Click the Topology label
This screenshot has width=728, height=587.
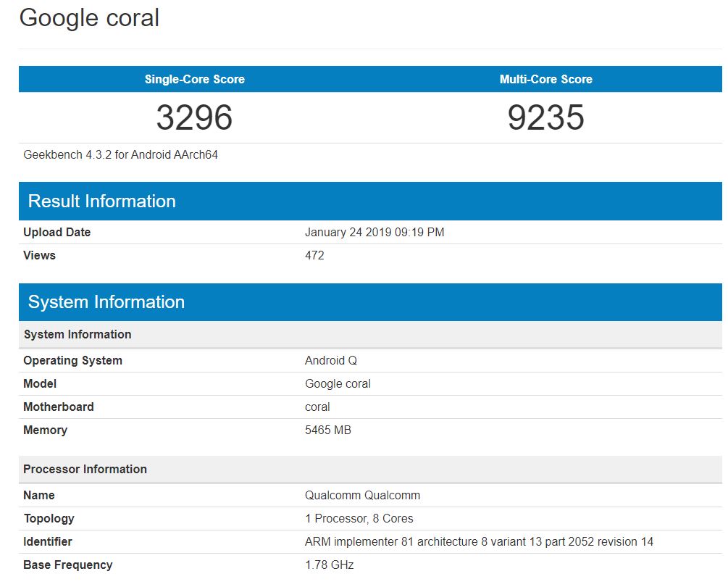pos(49,519)
